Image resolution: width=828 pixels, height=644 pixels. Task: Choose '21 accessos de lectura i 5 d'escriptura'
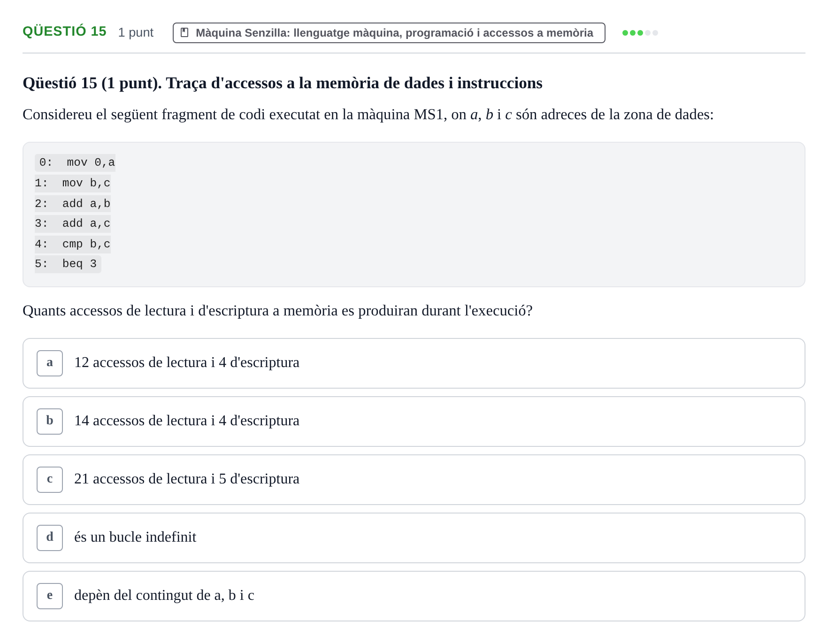pyautogui.click(x=414, y=480)
